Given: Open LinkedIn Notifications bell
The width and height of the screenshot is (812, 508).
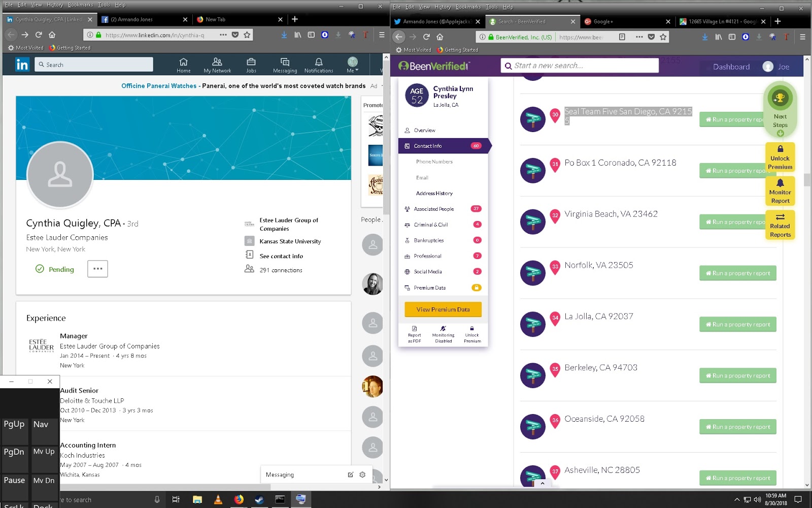Looking at the screenshot, I should point(319,65).
